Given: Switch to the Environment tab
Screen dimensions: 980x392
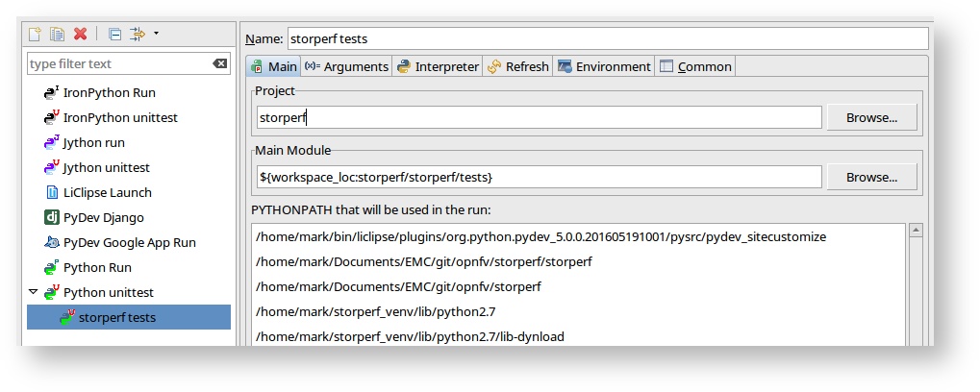Looking at the screenshot, I should pos(604,66).
